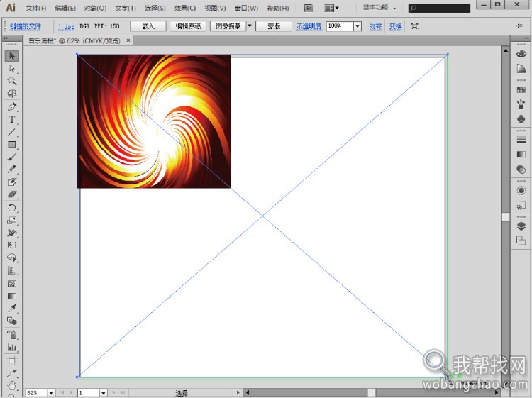Open the 文件(F) menu
The image size is (532, 398).
(36, 8)
